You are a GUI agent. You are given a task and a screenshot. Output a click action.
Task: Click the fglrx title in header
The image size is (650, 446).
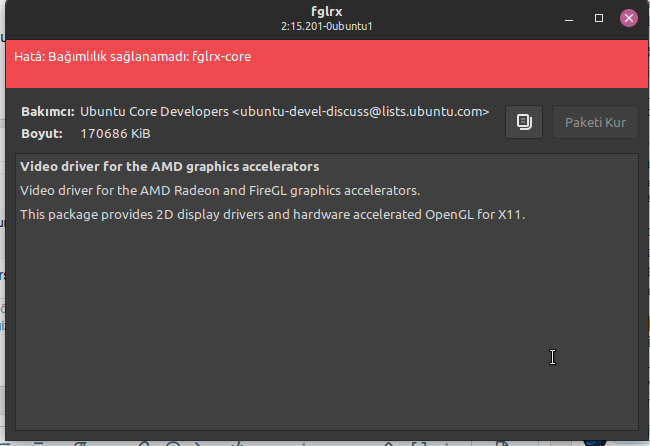[x=324, y=11]
